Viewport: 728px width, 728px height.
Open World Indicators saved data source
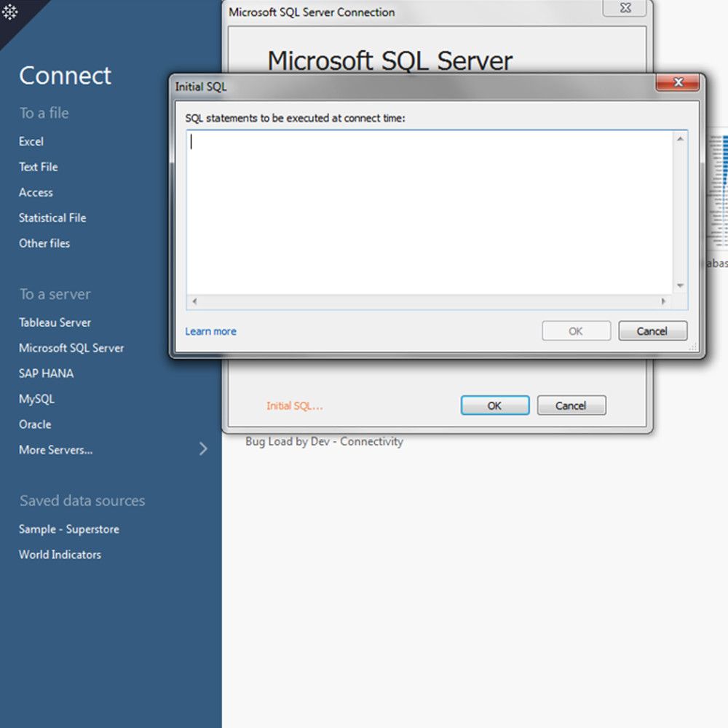pyautogui.click(x=60, y=555)
